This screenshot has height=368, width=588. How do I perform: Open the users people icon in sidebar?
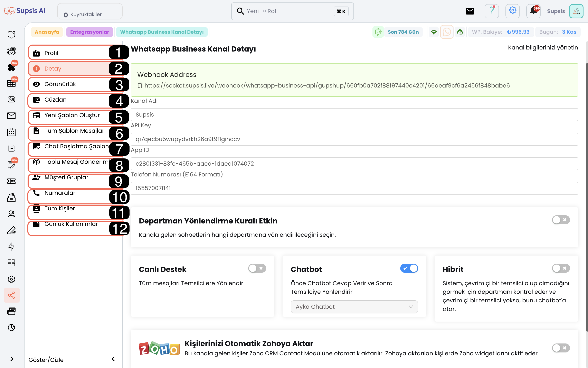[11, 214]
